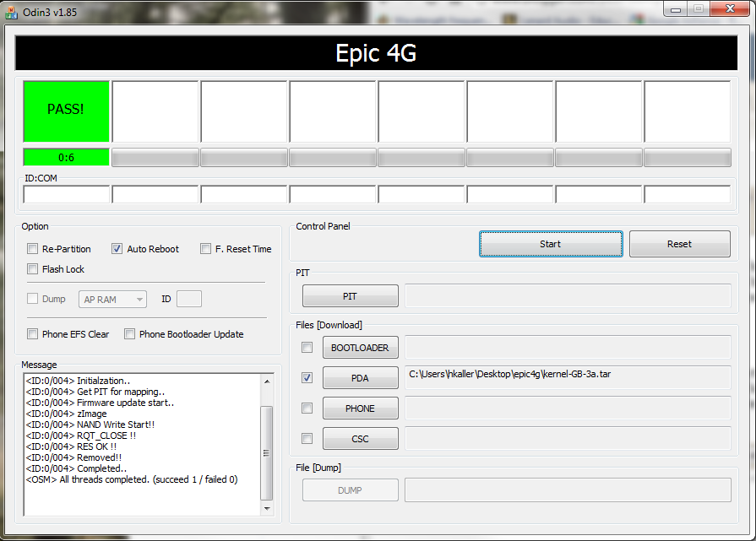This screenshot has width=756, height=541.
Task: Click the disabled DUMP button
Action: (350, 490)
